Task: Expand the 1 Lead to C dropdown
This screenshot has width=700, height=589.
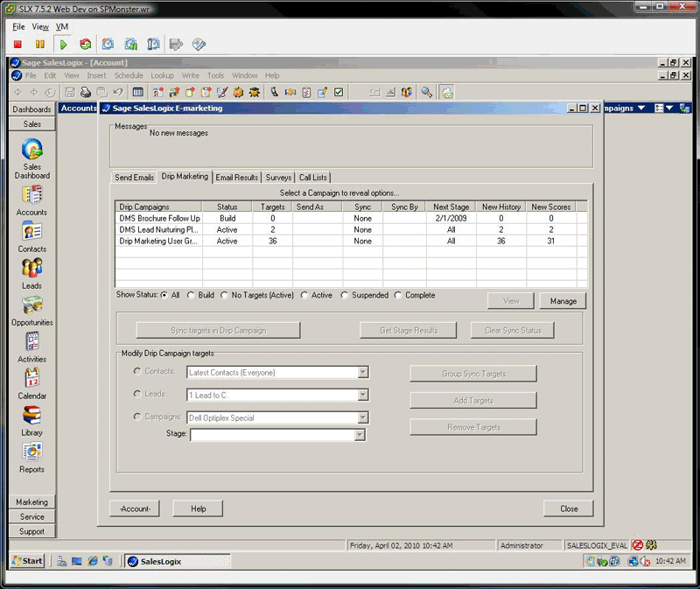Action: [x=363, y=395]
